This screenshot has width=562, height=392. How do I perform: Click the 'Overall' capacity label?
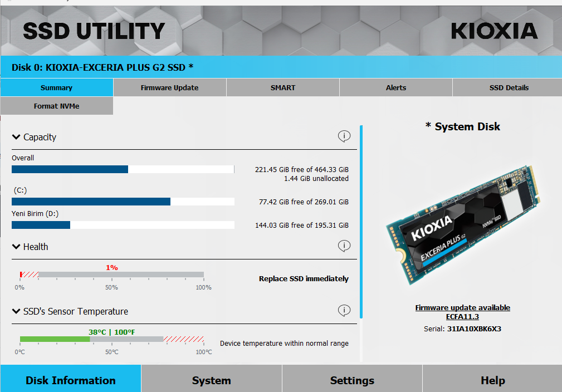pos(23,158)
